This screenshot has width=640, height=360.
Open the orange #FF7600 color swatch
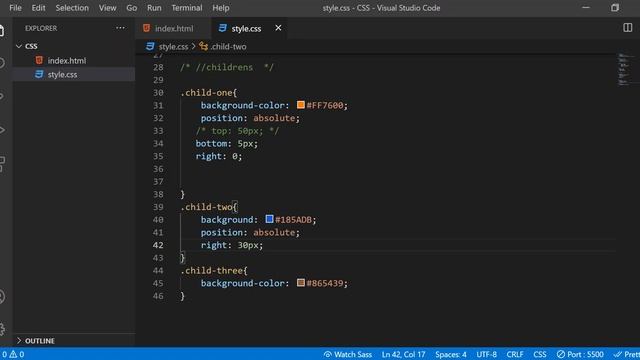[x=301, y=105]
